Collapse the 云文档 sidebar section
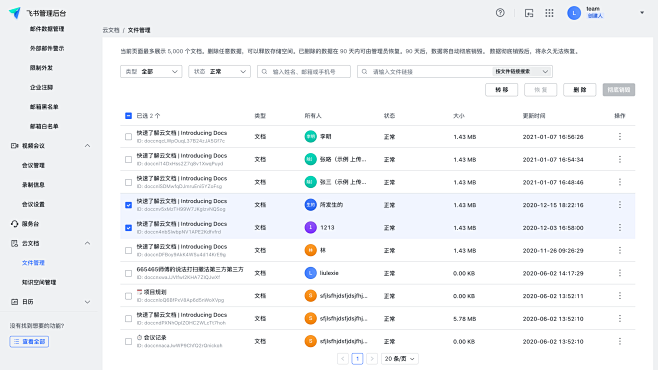 [87, 243]
